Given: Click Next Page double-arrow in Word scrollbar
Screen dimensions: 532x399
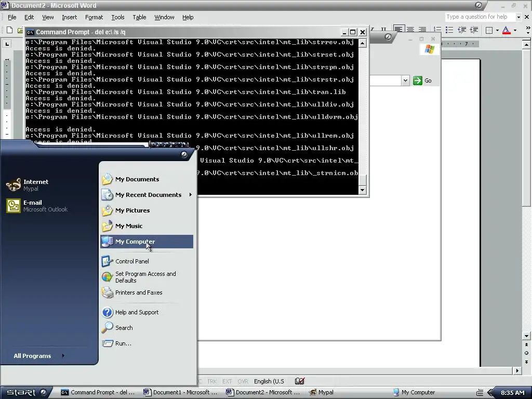Looking at the screenshot, I should (527, 362).
